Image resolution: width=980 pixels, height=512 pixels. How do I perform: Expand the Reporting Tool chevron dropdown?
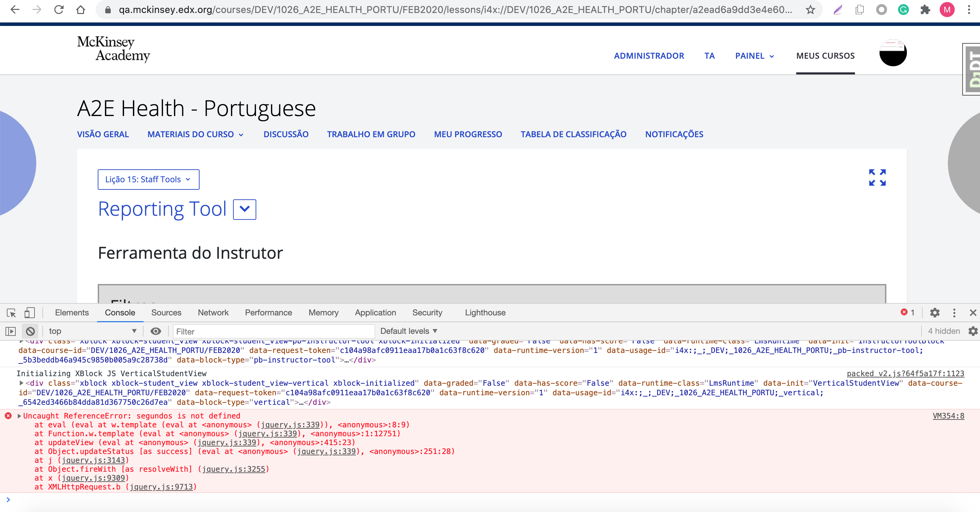[244, 210]
